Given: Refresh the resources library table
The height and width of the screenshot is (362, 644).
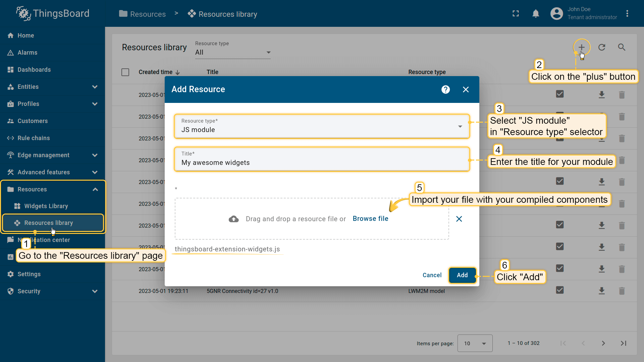Looking at the screenshot, I should click(x=602, y=47).
